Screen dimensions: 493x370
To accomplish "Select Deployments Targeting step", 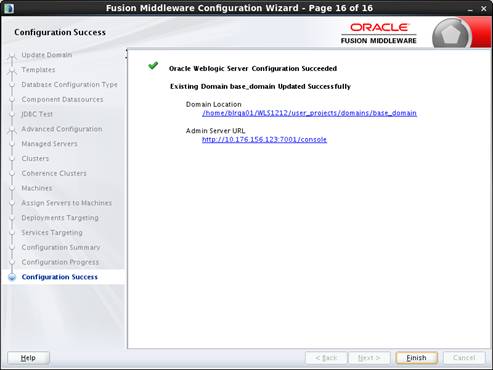I will pos(60,218).
